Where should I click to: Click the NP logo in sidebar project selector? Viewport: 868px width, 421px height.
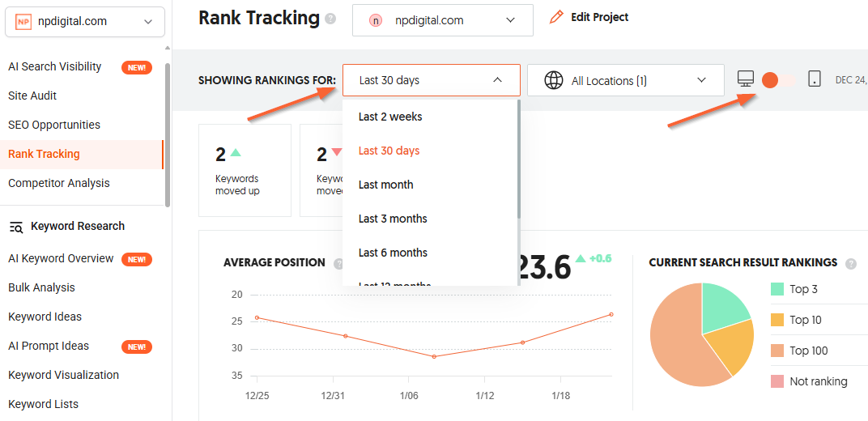pyautogui.click(x=23, y=22)
